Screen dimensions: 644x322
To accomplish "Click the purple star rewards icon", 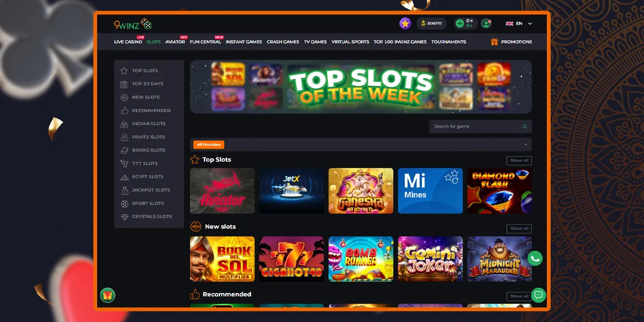I will click(405, 24).
